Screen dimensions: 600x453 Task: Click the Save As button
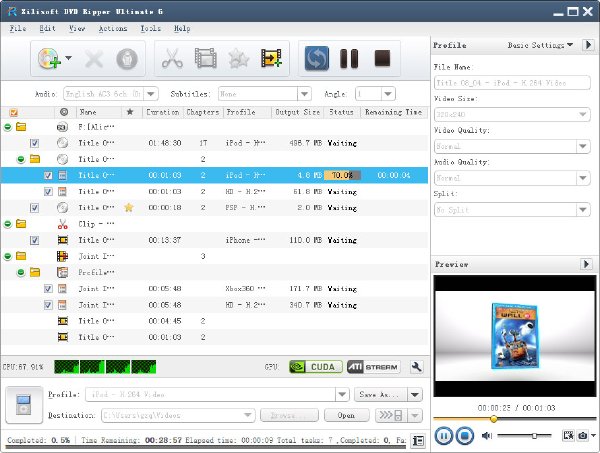tap(381, 394)
